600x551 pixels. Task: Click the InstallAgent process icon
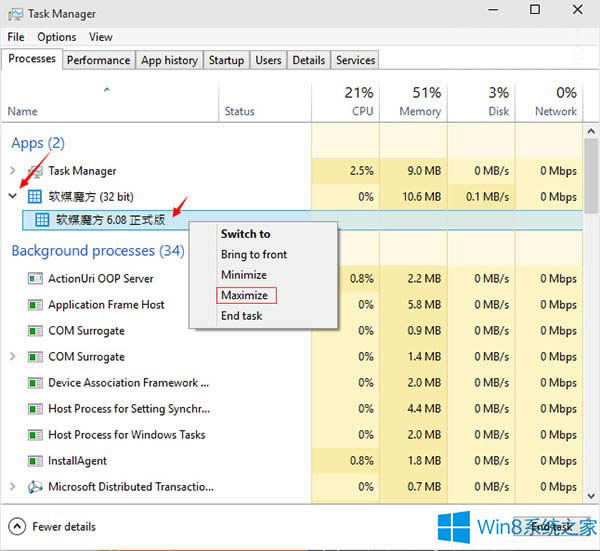pyautogui.click(x=35, y=461)
